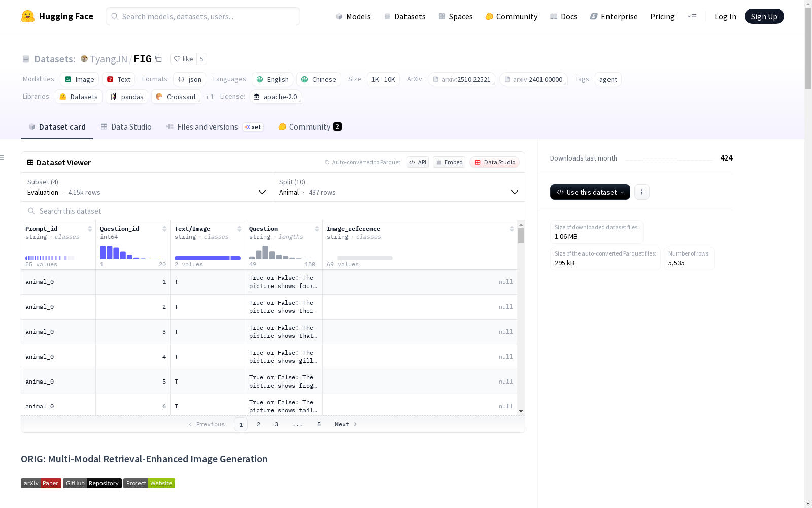Go to Datasets in the top navigation
This screenshot has width=812, height=508.
click(404, 16)
